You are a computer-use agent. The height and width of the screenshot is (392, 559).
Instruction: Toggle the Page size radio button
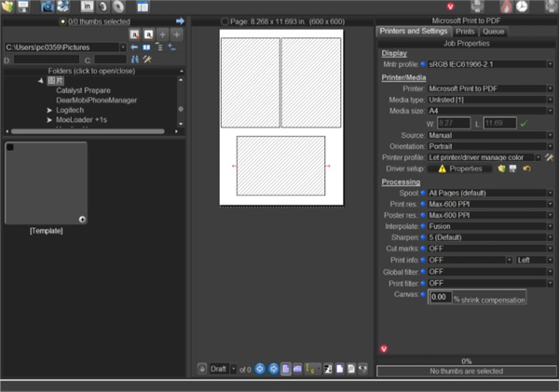225,20
